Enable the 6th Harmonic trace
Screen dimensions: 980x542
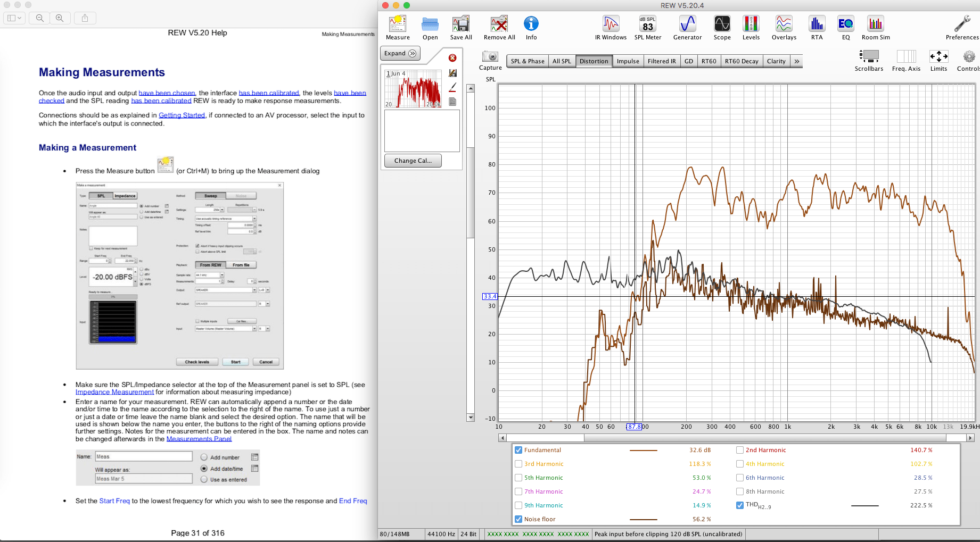point(740,478)
